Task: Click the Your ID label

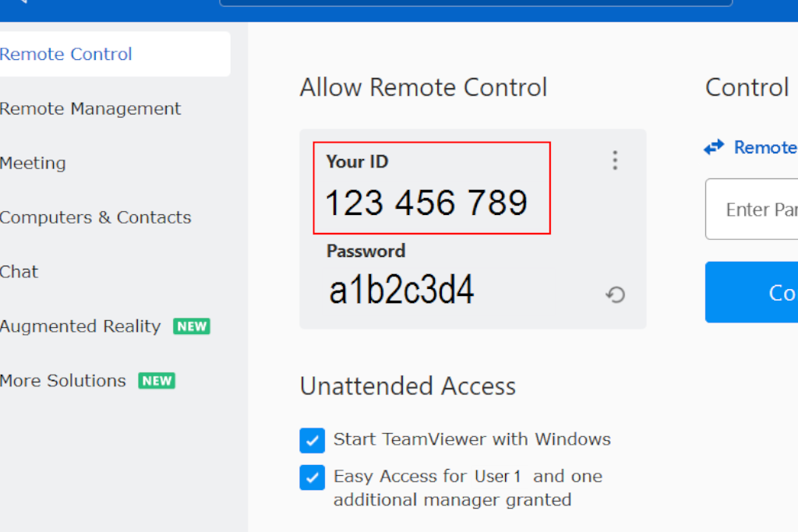Action: pyautogui.click(x=357, y=161)
